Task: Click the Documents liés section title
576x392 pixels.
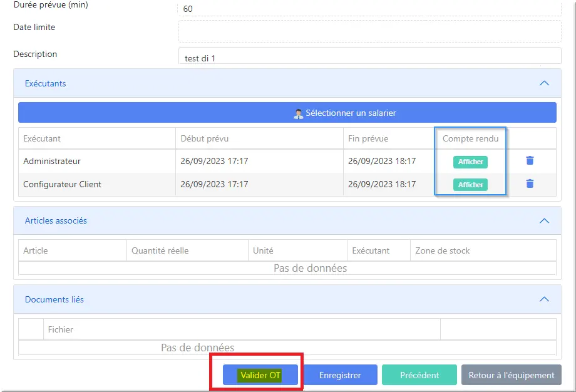Action: 54,299
